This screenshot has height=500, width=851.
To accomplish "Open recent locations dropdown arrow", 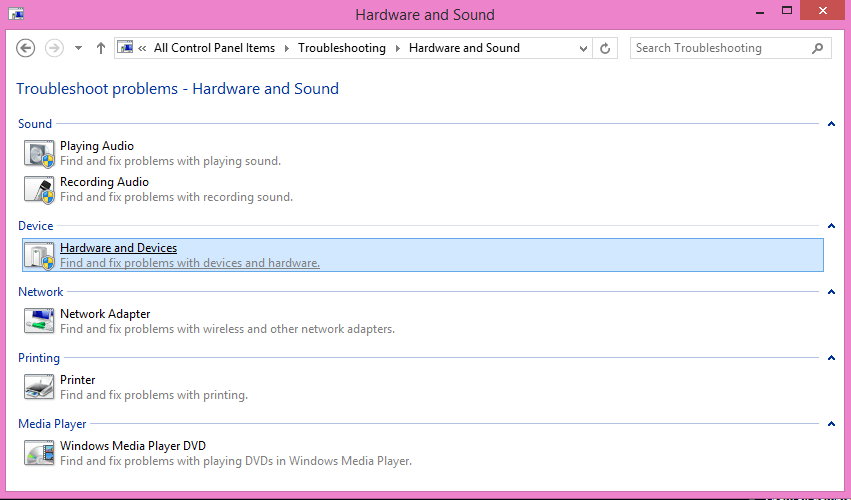I will 78,48.
